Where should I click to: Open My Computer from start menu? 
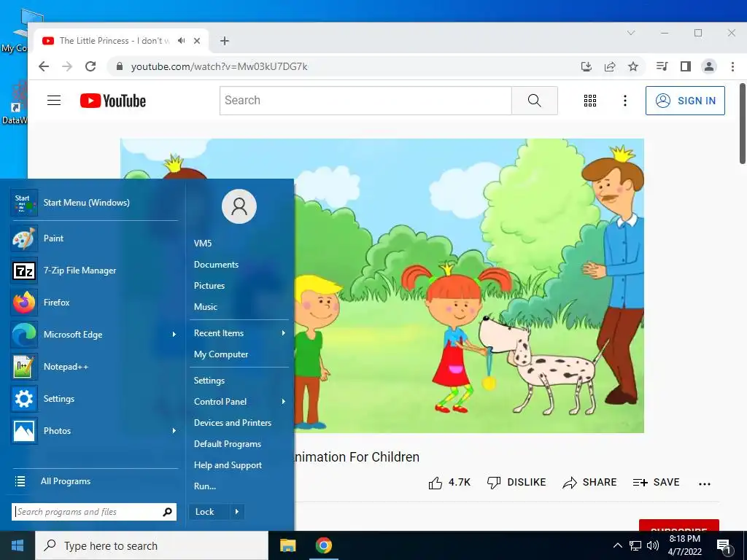click(x=221, y=354)
